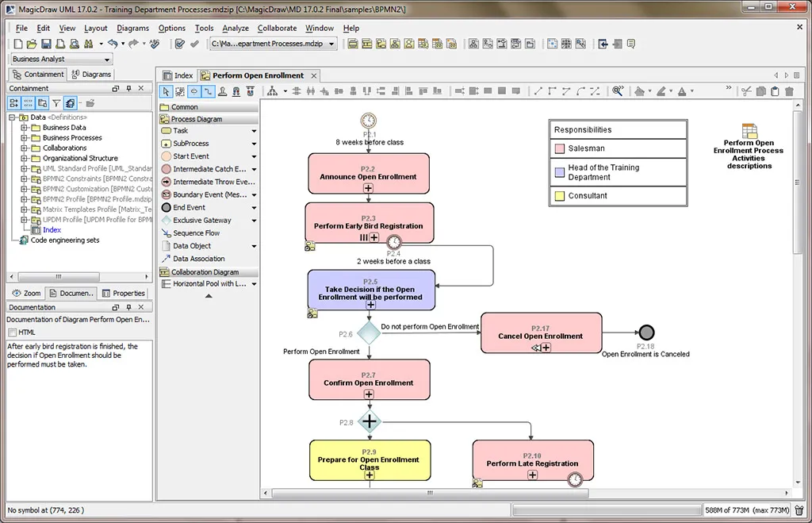Click the Delete trash icon on the toolbar
Image resolution: width=812 pixels, height=523 pixels.
tap(790, 91)
